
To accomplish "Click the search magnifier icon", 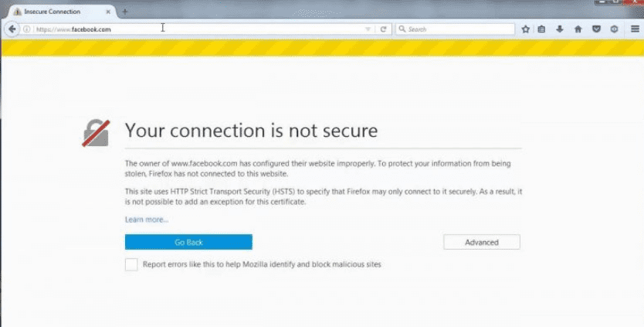I will click(x=402, y=29).
